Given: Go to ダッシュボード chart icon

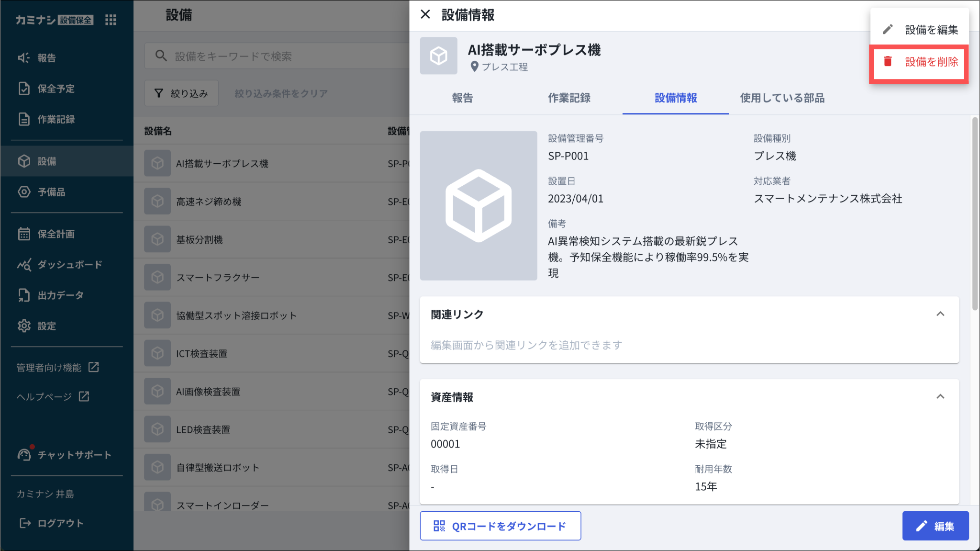Looking at the screenshot, I should (24, 265).
